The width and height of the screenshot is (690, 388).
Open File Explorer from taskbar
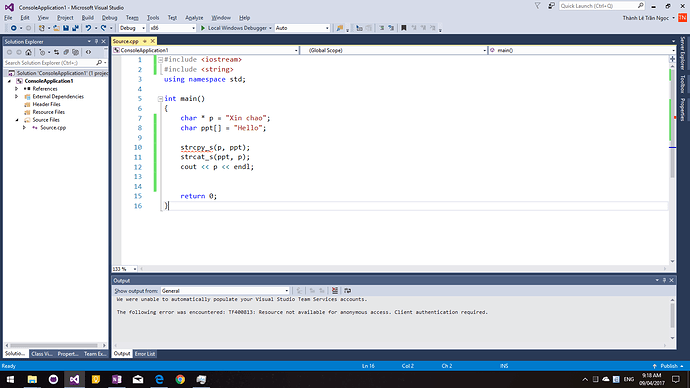coord(32,379)
